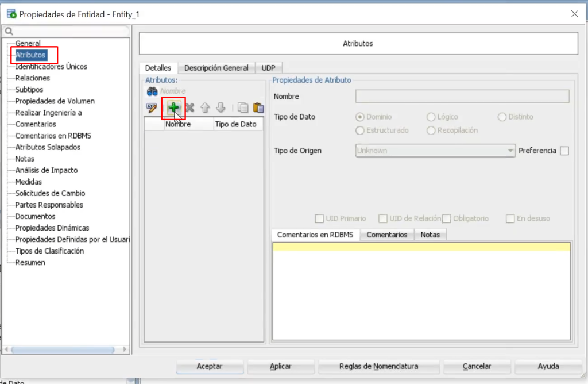Image resolution: width=588 pixels, height=384 pixels.
Task: Click the Tipo de Dato column header
Action: coord(238,124)
